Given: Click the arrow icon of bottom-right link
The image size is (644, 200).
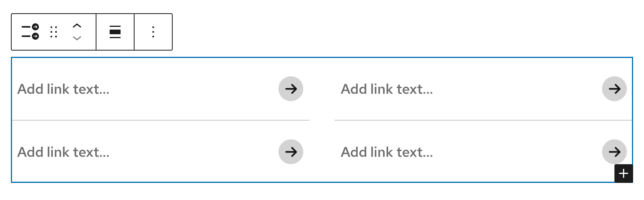Looking at the screenshot, I should [x=614, y=151].
